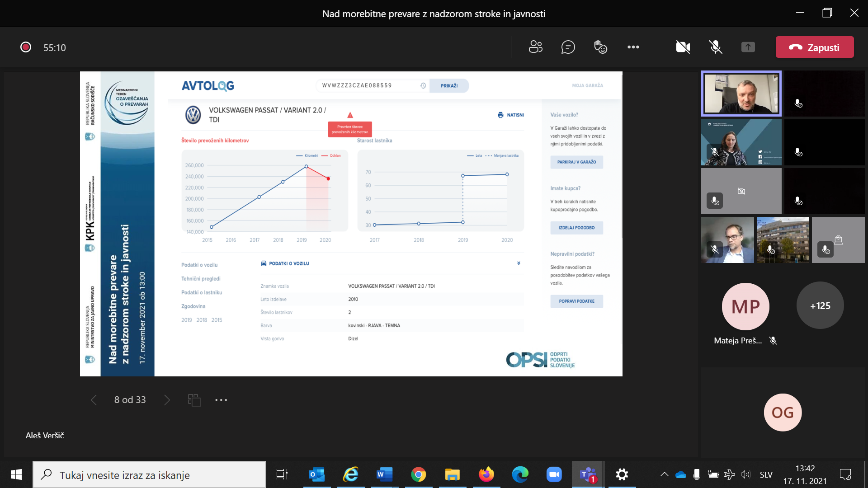Open Google Chrome from the taskbar
This screenshot has height=488, width=868.
[418, 474]
